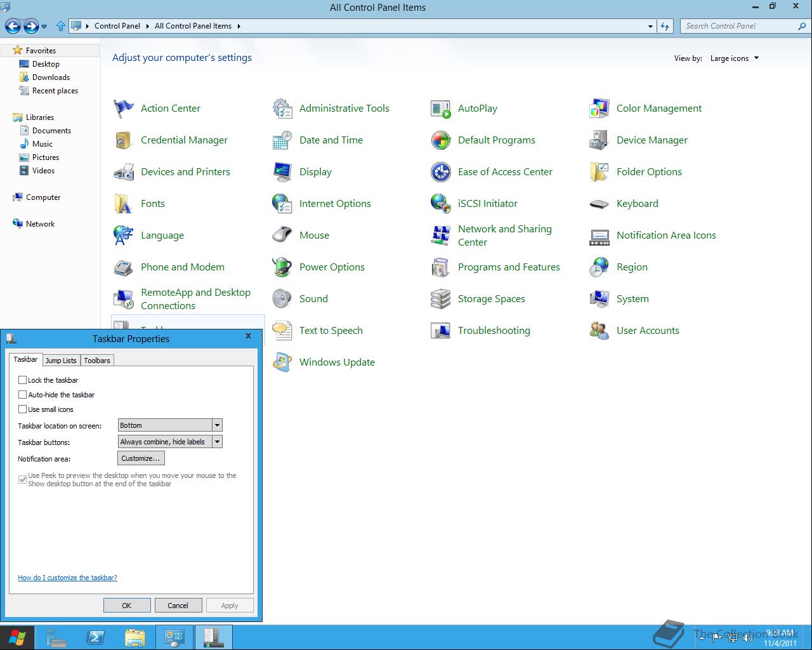
Task: Open the Devices and Printers icon
Action: 123,172
